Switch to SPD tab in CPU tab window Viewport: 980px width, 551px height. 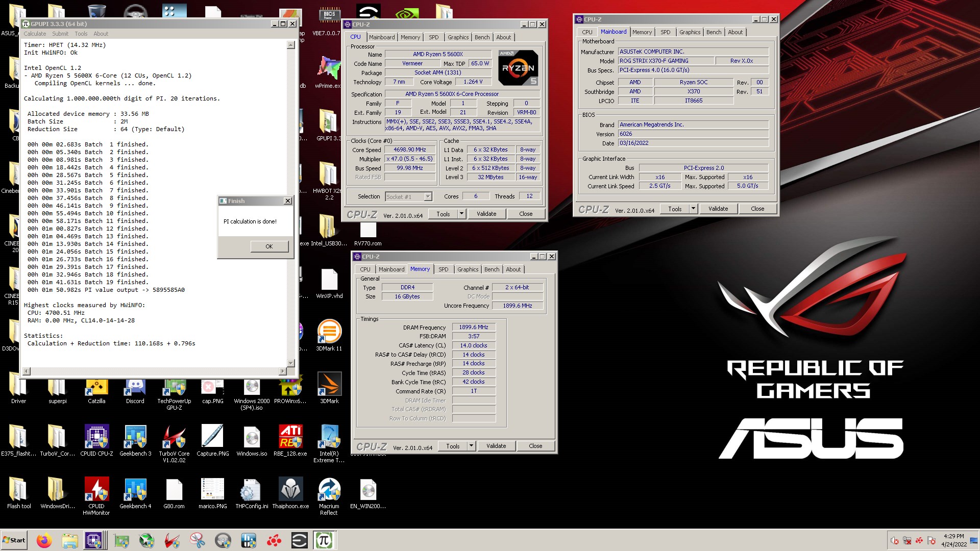tap(433, 37)
